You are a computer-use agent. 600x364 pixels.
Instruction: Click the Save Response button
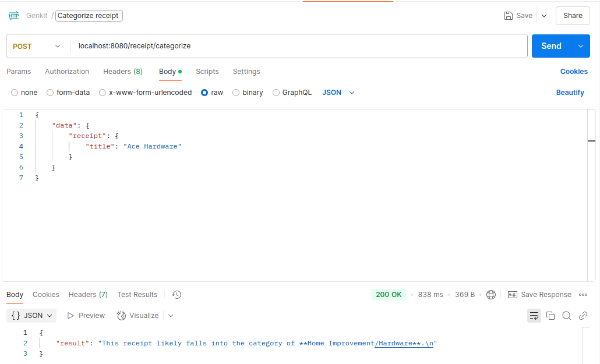[x=539, y=295]
